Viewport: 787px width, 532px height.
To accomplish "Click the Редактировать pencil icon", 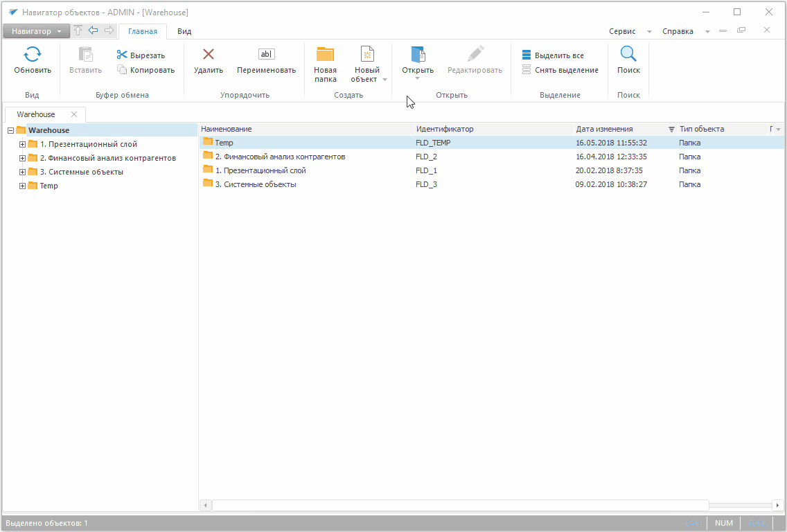I will [475, 54].
